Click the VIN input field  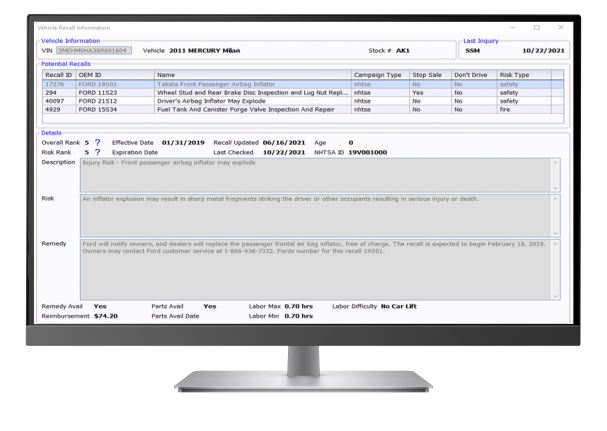[x=94, y=50]
